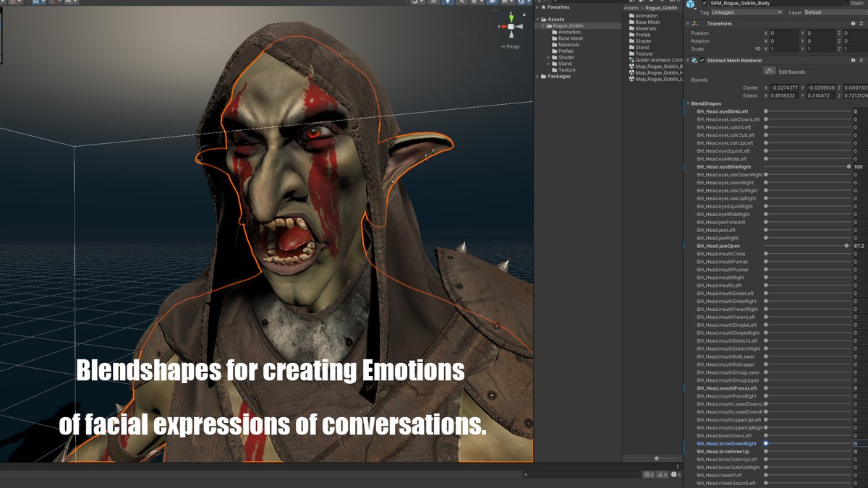Viewport: 868px width, 488px height.
Task: Select Prefab folder in project tree
Action: 566,51
